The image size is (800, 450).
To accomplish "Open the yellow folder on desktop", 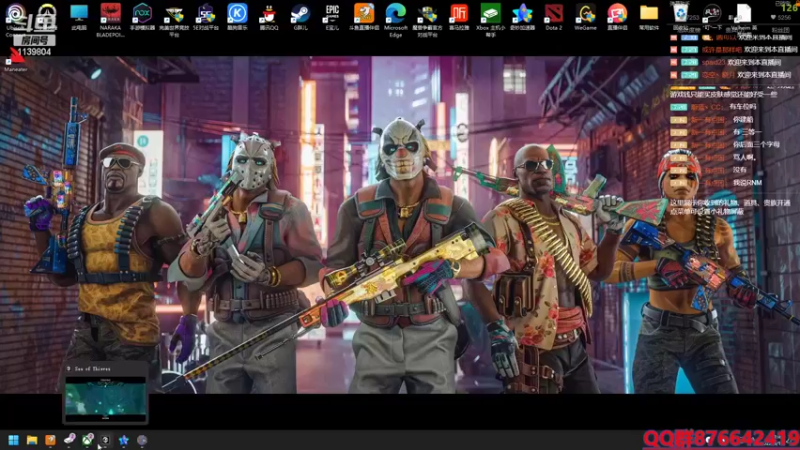I will tap(648, 14).
